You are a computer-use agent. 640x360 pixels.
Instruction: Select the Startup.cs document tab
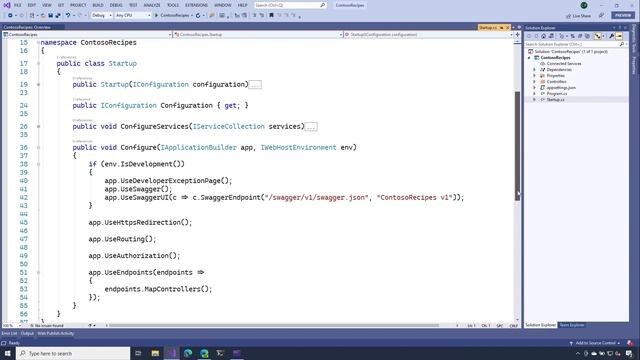(x=488, y=27)
